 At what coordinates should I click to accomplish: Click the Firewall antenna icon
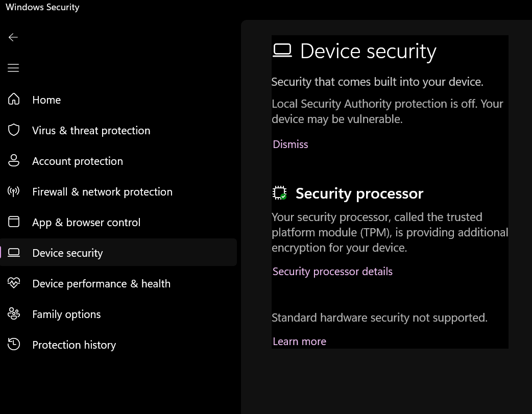point(14,191)
